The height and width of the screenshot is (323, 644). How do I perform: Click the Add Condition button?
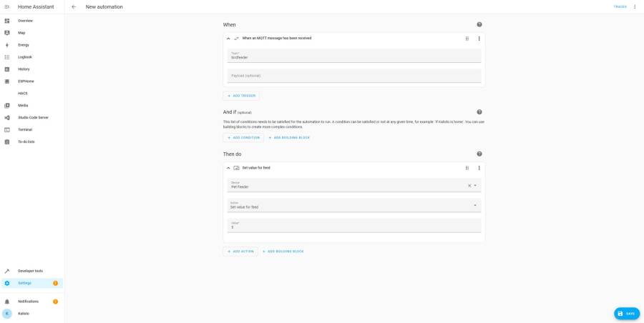pyautogui.click(x=243, y=138)
